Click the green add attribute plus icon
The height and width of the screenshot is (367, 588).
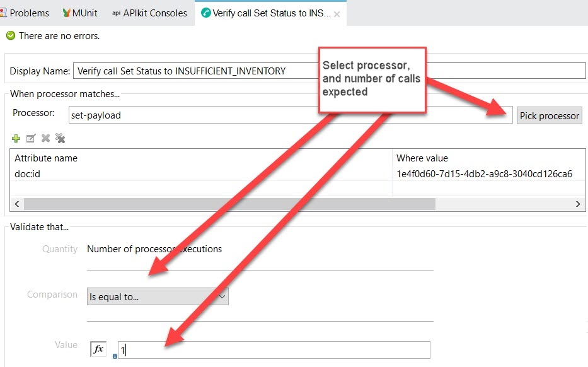16,138
